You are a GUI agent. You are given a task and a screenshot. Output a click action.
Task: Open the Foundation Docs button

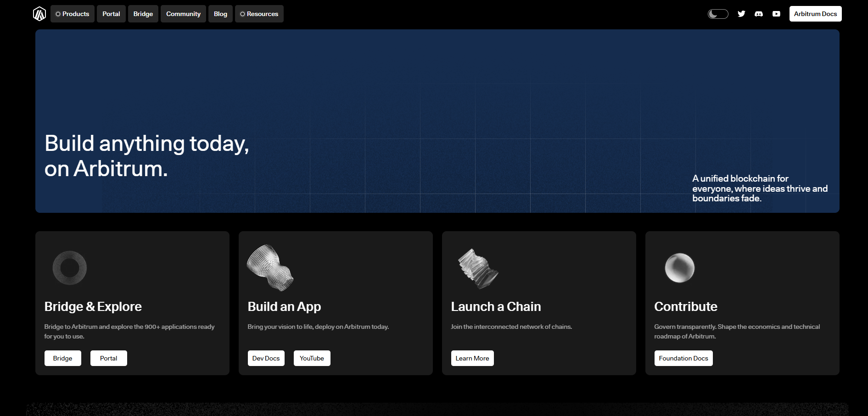(683, 358)
